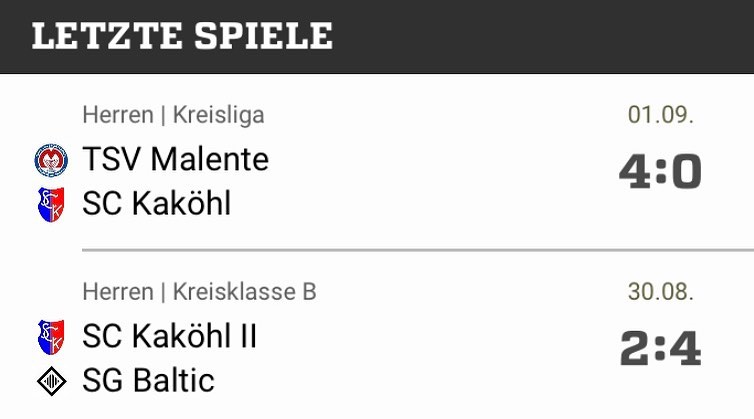Open the 2:4 match result
Image resolution: width=754 pixels, height=419 pixels.
tap(660, 348)
